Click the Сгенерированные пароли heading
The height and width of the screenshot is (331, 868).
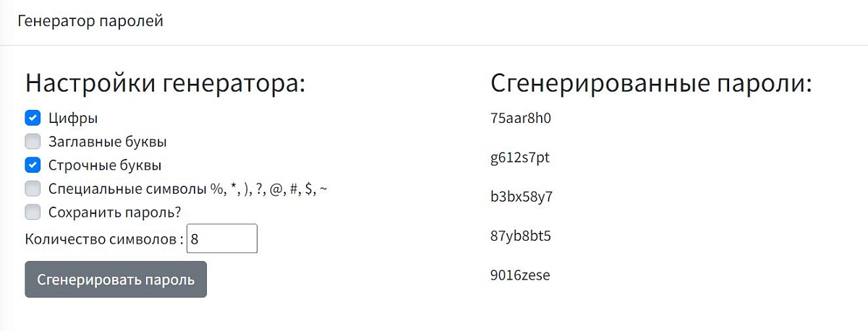pyautogui.click(x=651, y=83)
